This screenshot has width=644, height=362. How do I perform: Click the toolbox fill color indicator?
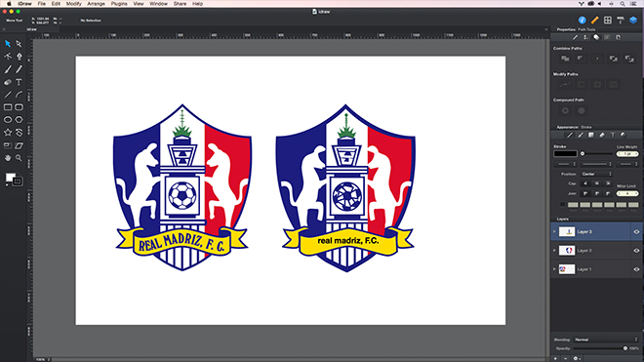[10, 177]
